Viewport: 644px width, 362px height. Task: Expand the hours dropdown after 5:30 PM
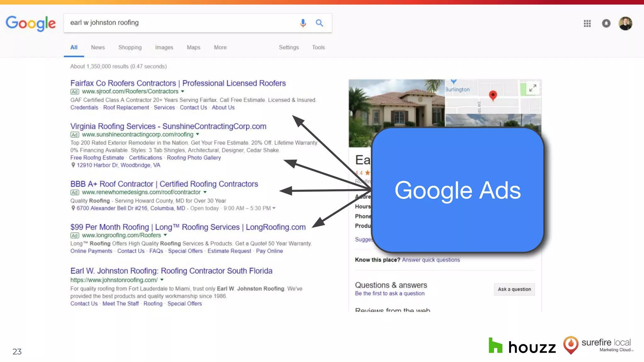click(x=274, y=208)
